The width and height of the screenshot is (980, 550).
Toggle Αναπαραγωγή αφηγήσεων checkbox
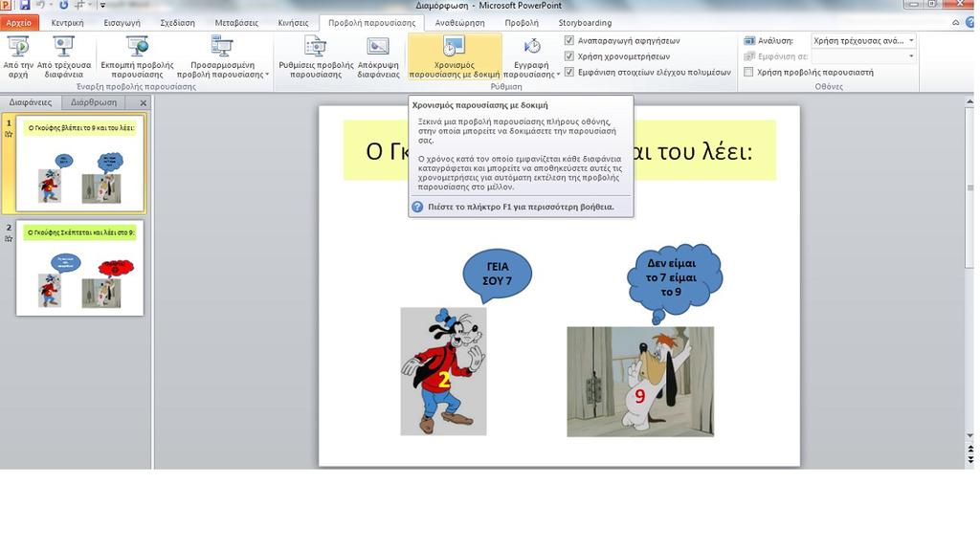click(569, 40)
